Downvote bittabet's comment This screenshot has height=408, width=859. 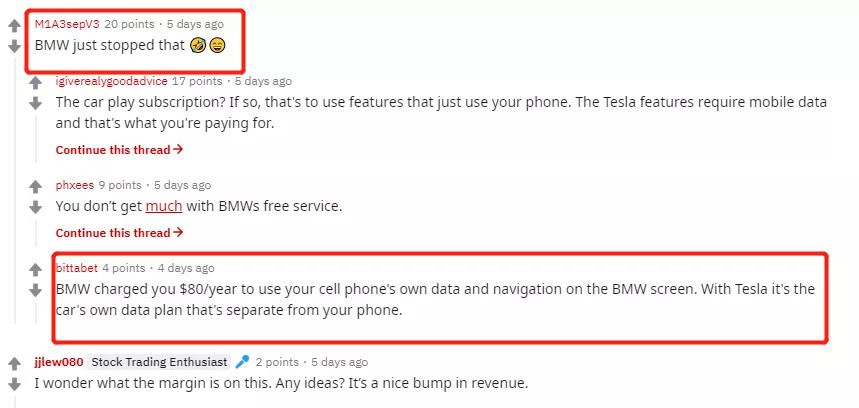point(36,290)
